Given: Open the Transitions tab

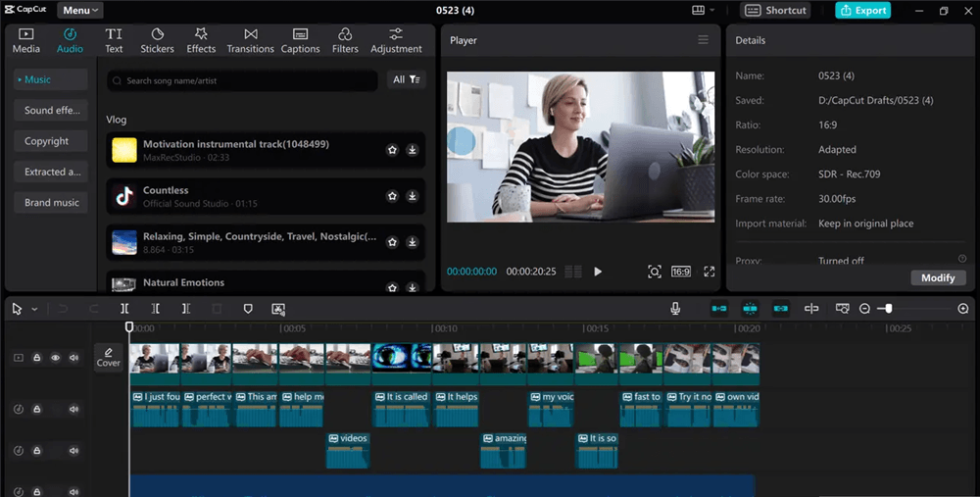Looking at the screenshot, I should pos(250,40).
